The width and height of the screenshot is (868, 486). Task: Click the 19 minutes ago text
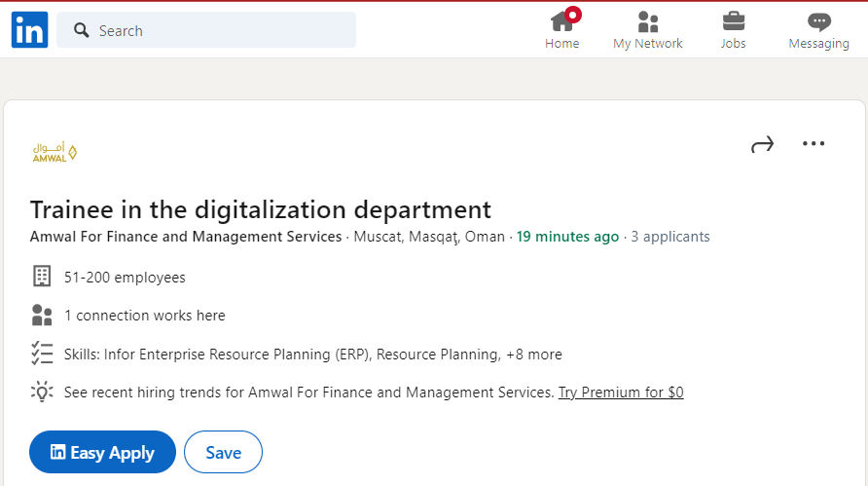point(567,237)
